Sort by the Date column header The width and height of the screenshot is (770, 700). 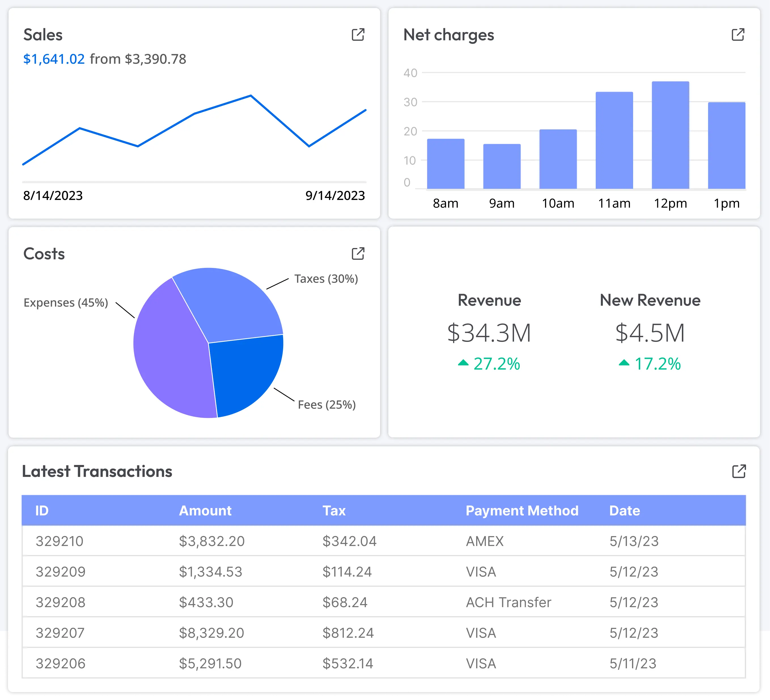625,511
